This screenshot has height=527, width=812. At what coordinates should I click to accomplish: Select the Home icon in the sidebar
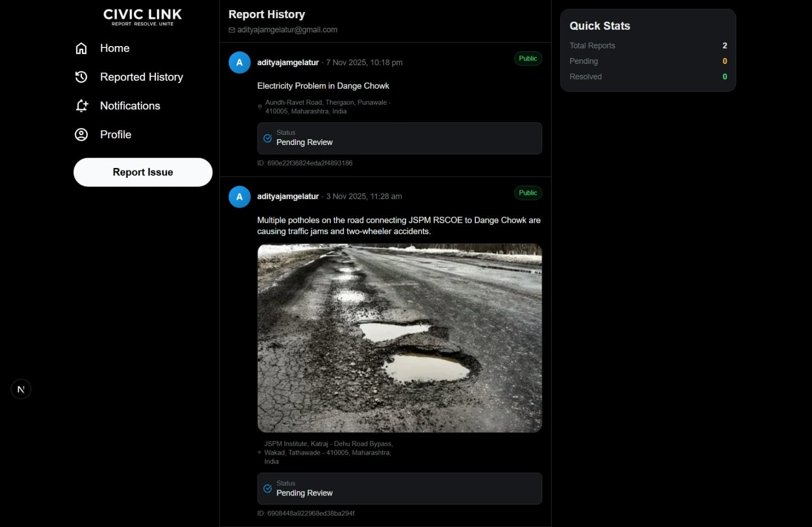[x=82, y=48]
